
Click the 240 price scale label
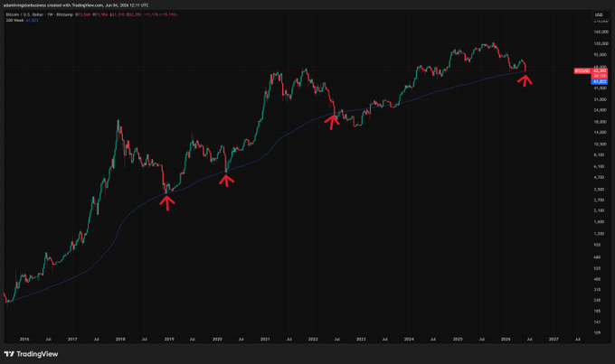pyautogui.click(x=597, y=301)
